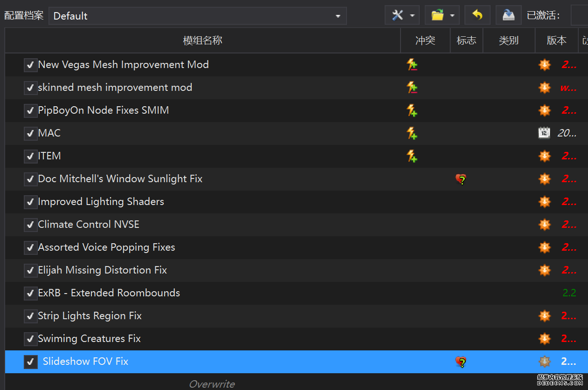Select the Overwrite entry at the bottom
The width and height of the screenshot is (588, 390).
tap(212, 384)
